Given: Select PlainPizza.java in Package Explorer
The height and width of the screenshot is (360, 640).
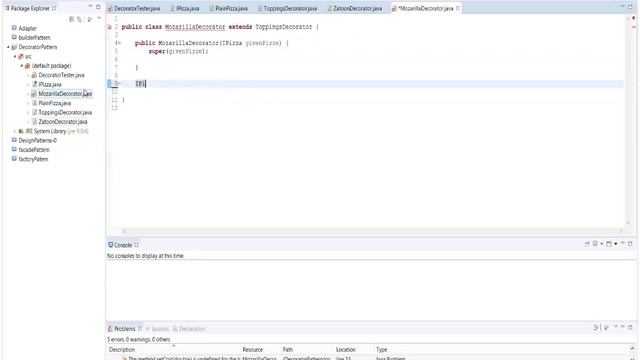Looking at the screenshot, I should 55,103.
